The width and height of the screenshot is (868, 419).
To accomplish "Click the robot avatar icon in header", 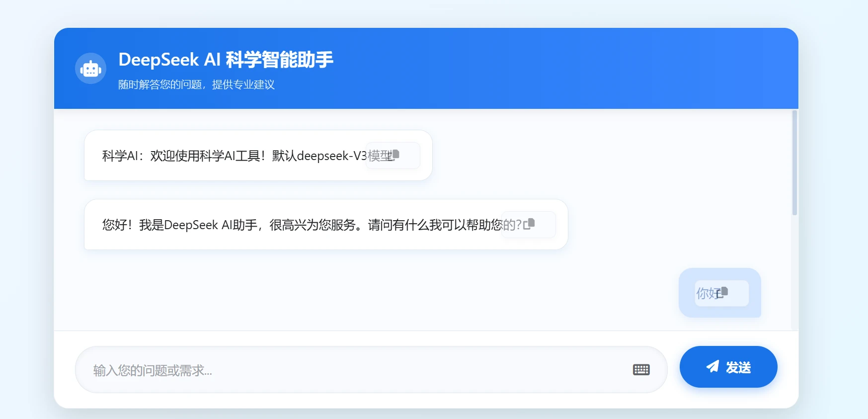I will 90,69.
